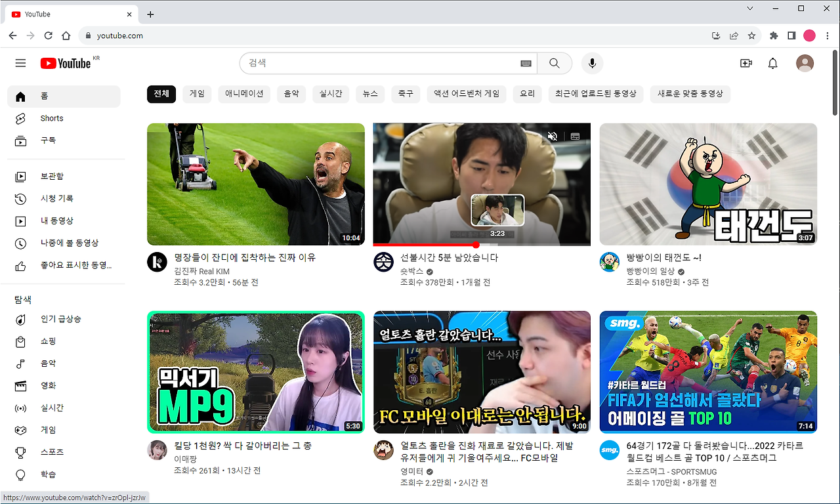840x504 pixels.
Task: Open the 믹서기 MP9 thumbnail
Action: pyautogui.click(x=256, y=372)
